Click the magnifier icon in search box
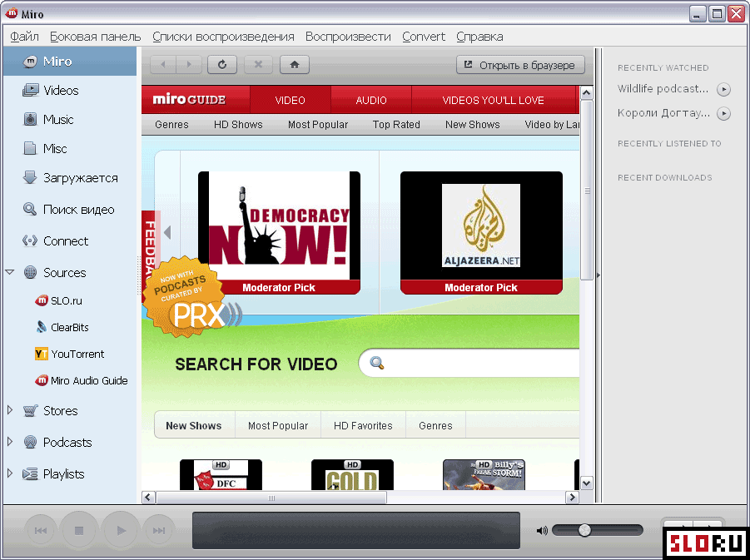The height and width of the screenshot is (560, 750). (377, 363)
